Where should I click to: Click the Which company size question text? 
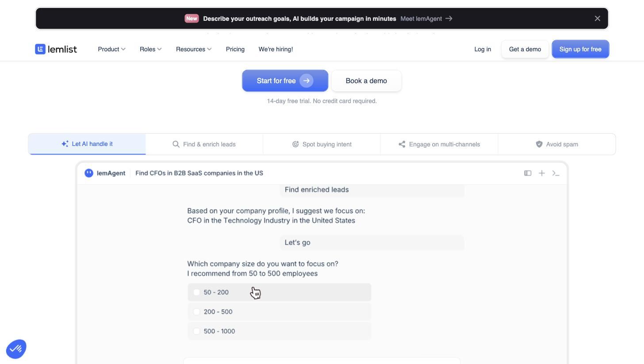263,264
